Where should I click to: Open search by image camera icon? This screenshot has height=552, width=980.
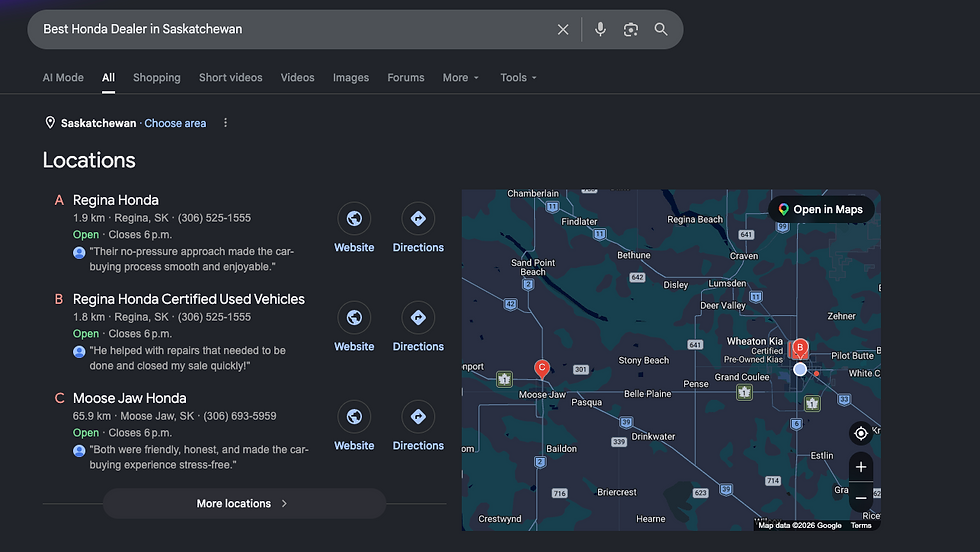pos(631,29)
